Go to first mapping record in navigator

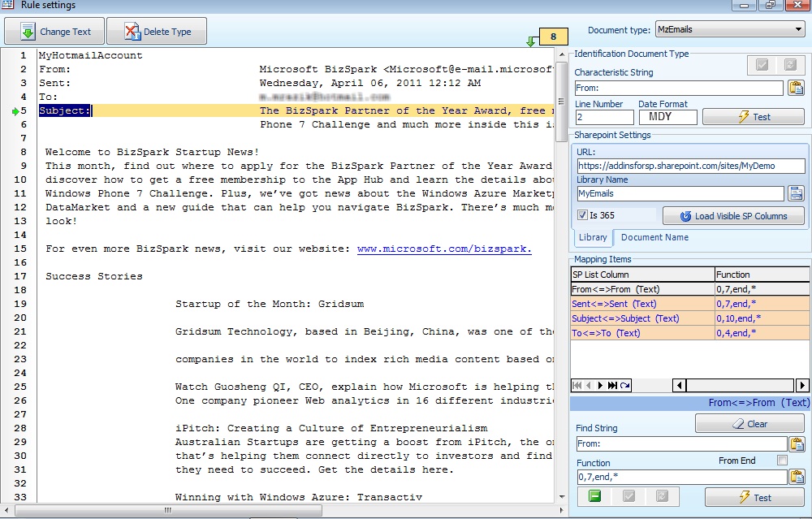pyautogui.click(x=577, y=385)
